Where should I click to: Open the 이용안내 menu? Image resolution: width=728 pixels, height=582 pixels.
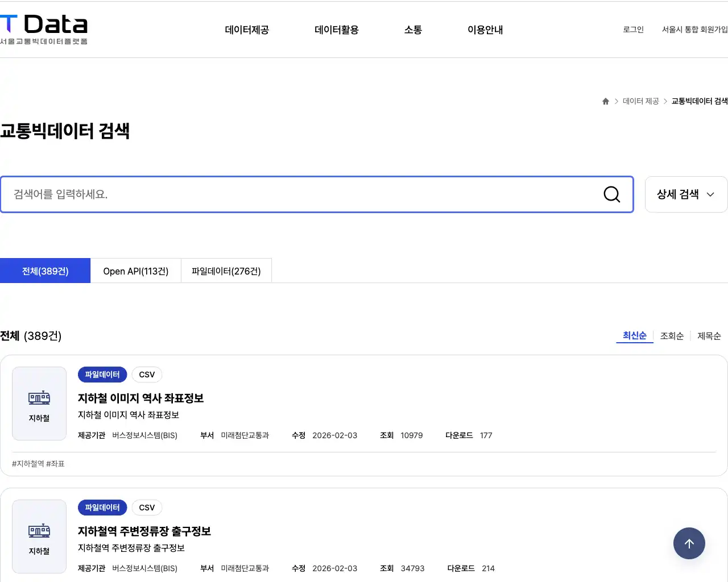pos(485,30)
